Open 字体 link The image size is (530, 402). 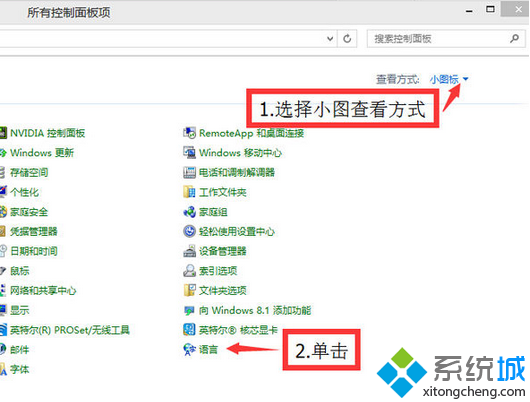20,369
